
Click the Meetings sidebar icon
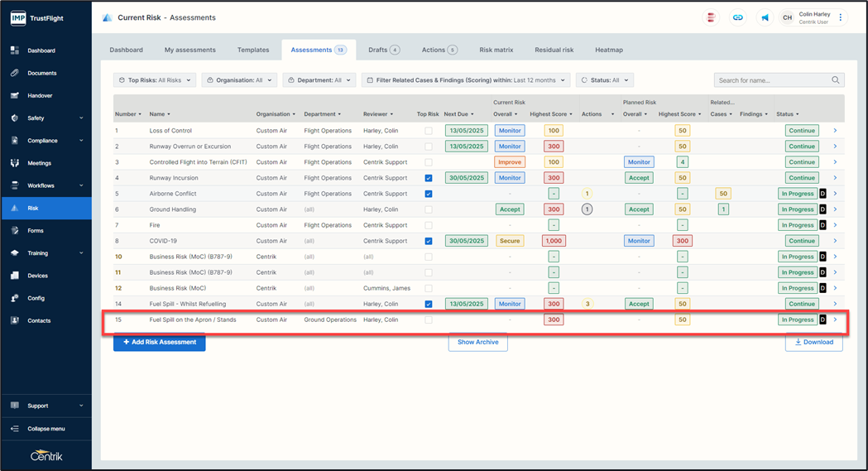[x=15, y=163]
